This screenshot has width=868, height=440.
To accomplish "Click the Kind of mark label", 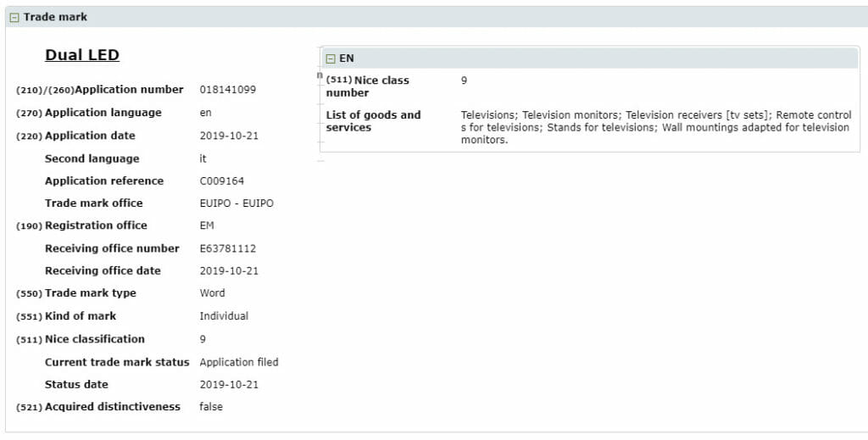I will pos(81,316).
